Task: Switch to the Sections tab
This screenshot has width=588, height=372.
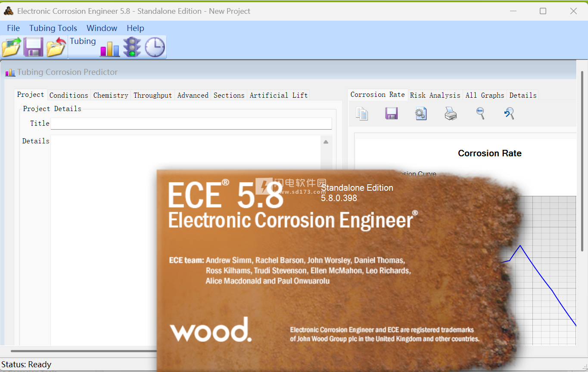Action: click(229, 96)
